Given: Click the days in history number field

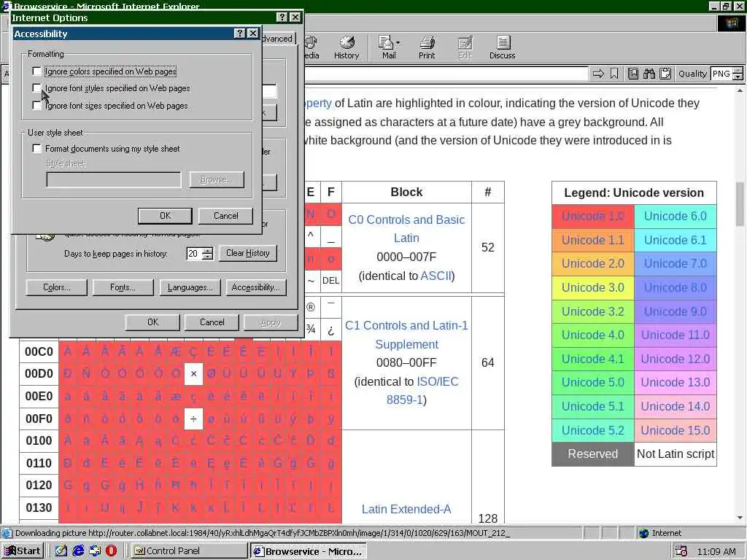Looking at the screenshot, I should tap(194, 253).
